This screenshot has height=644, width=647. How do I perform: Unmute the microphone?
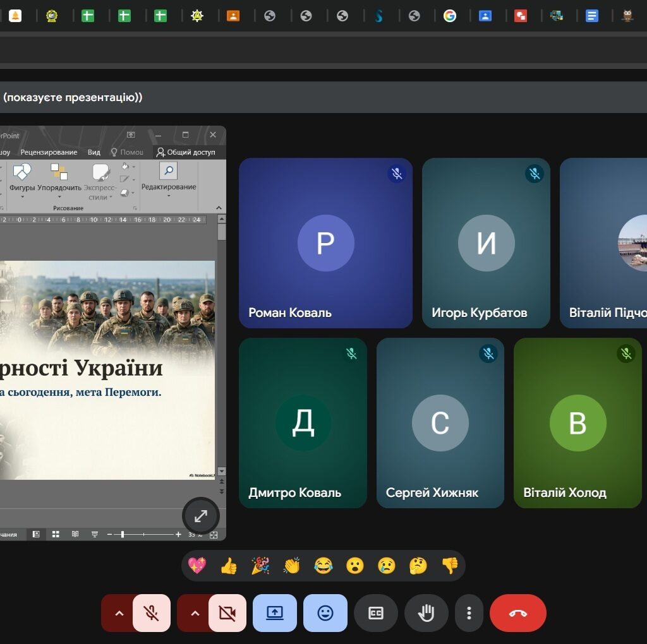click(x=152, y=613)
